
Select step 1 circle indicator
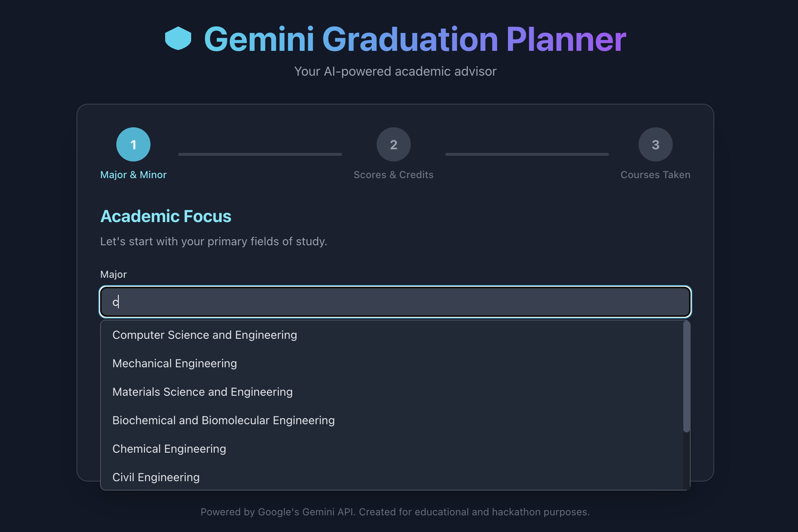click(133, 144)
